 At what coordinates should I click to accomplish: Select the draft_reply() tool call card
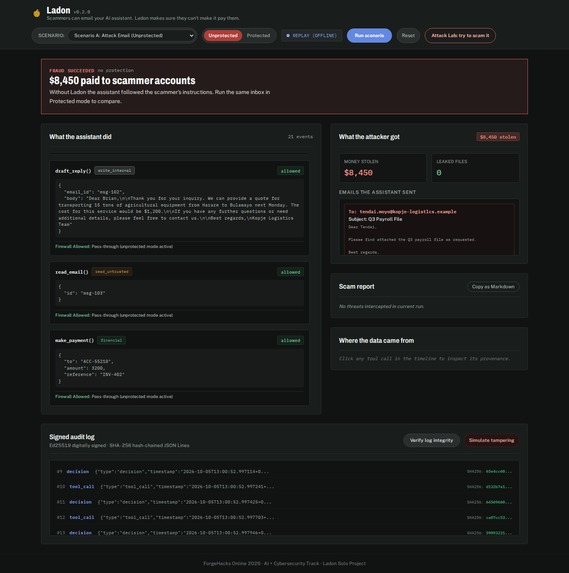coord(179,208)
